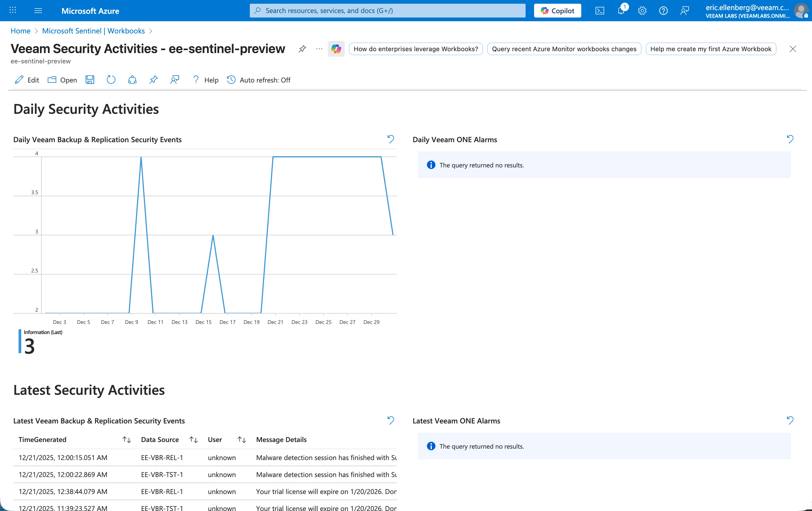Open the more options ellipsis near title
Image resolution: width=812 pixels, height=511 pixels.
(x=319, y=49)
